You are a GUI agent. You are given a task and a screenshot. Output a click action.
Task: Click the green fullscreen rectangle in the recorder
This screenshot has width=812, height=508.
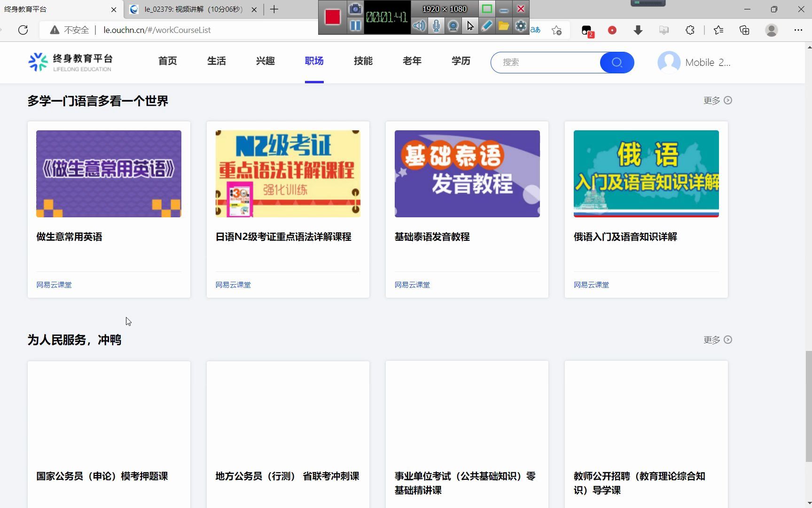tap(487, 9)
